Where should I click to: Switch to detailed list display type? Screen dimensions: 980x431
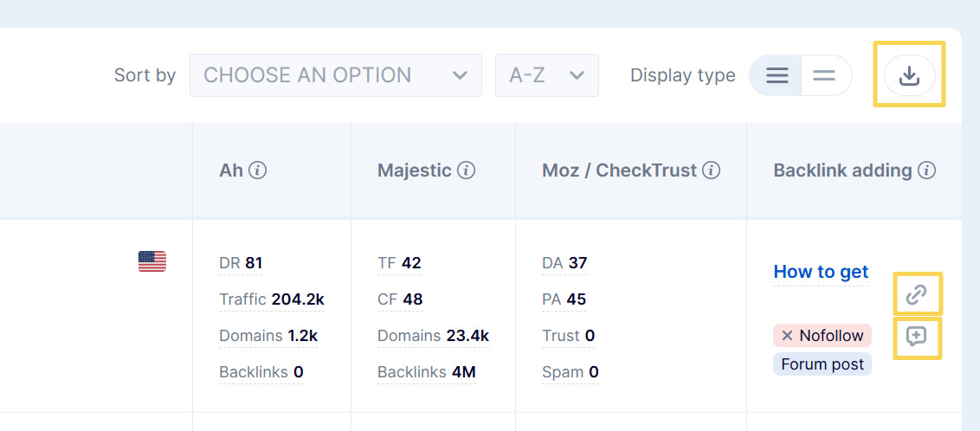tap(777, 75)
